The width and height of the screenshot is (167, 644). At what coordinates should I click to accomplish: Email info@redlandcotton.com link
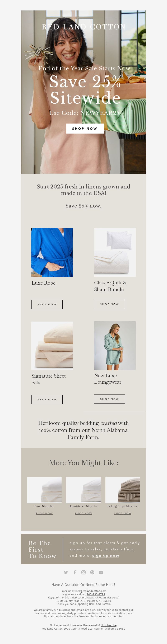click(91, 591)
